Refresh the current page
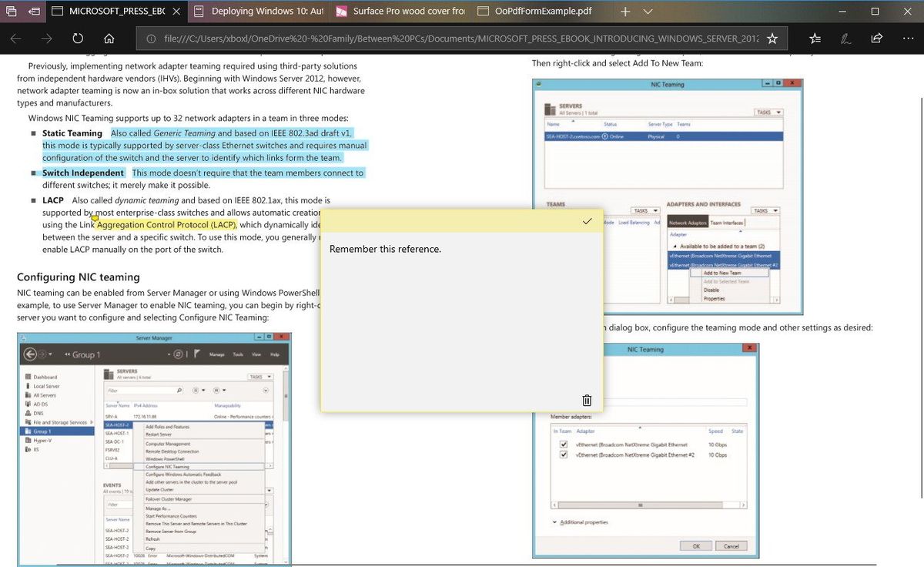924x567 pixels. coord(77,36)
